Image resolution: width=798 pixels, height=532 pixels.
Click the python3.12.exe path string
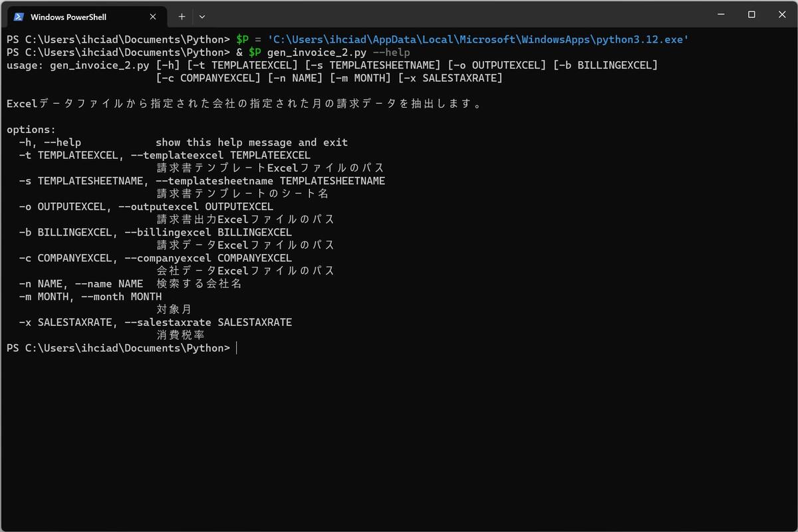pyautogui.click(x=478, y=39)
